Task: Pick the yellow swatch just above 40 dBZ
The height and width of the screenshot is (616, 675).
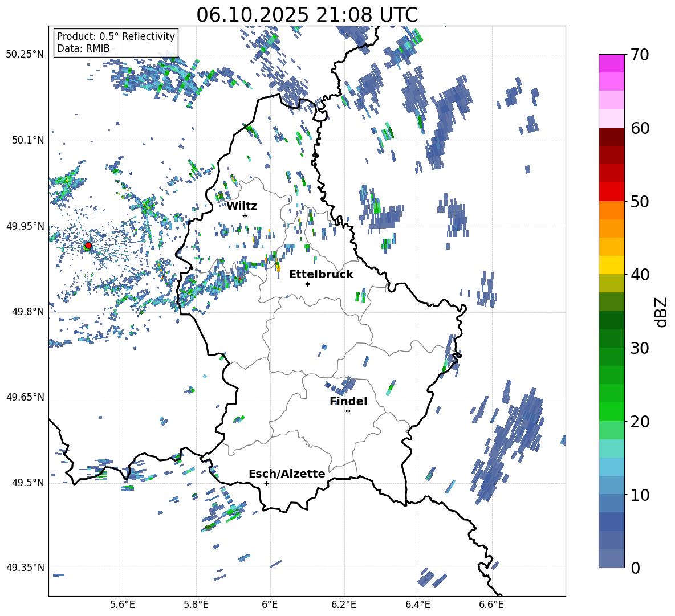Action: 611,265
